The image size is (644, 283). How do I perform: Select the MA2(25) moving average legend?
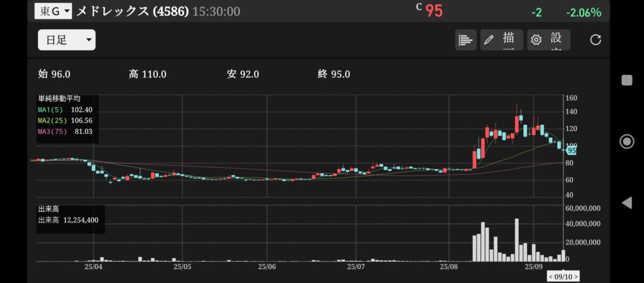tap(64, 120)
